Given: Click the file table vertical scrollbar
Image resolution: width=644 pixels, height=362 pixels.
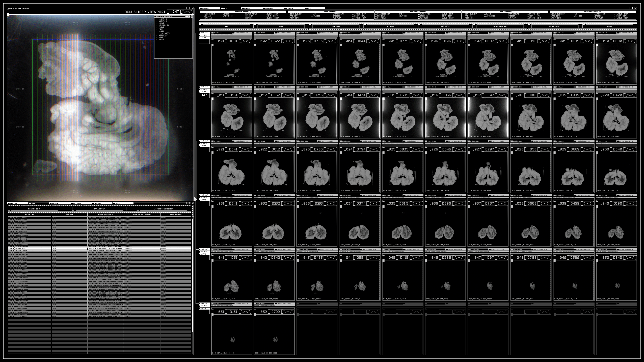Looking at the screenshot, I should [193, 275].
